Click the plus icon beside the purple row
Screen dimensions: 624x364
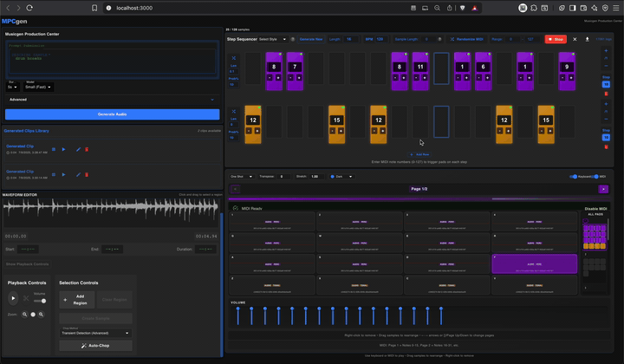tap(606, 50)
